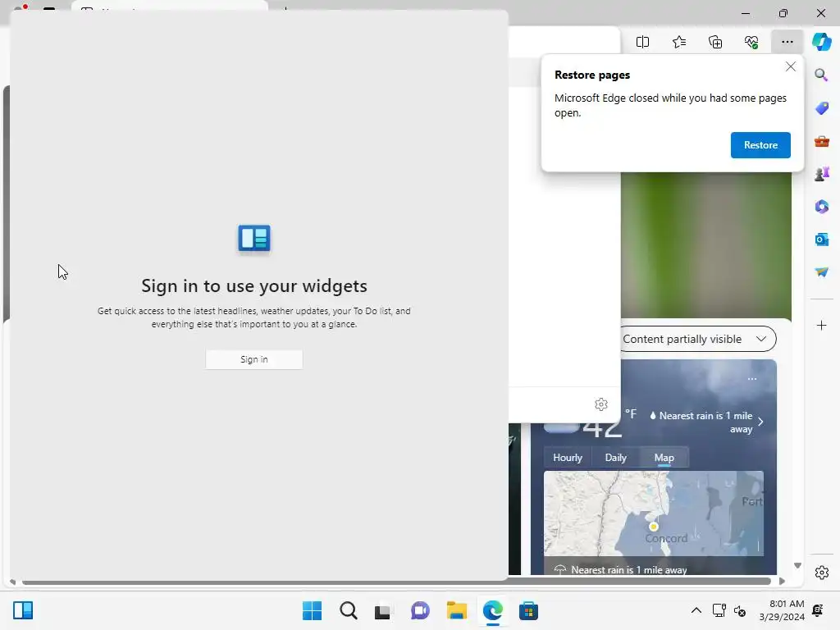The width and height of the screenshot is (840, 630).
Task: Click the Concord weather map thumbnail
Action: click(653, 514)
